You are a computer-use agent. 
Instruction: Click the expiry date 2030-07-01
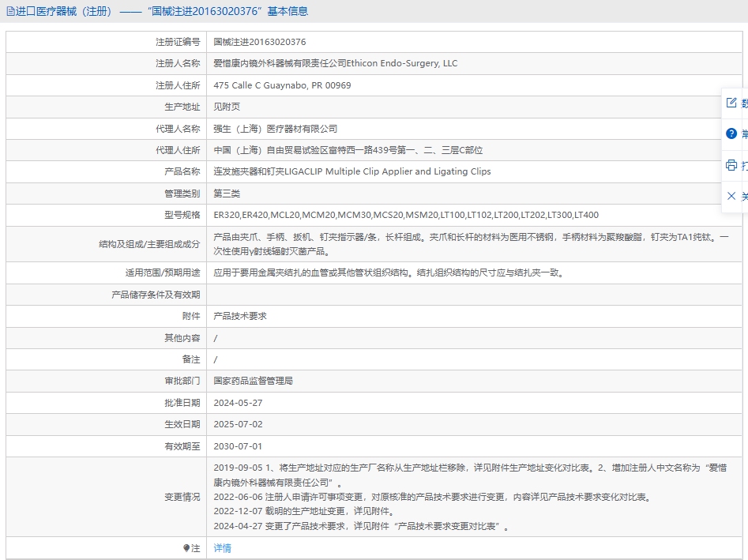coord(238,446)
